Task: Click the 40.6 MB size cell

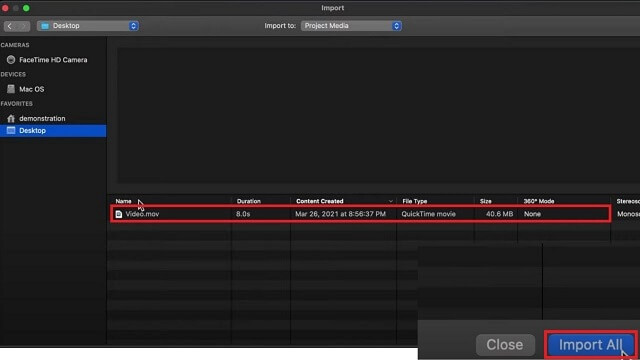Action: 500,214
